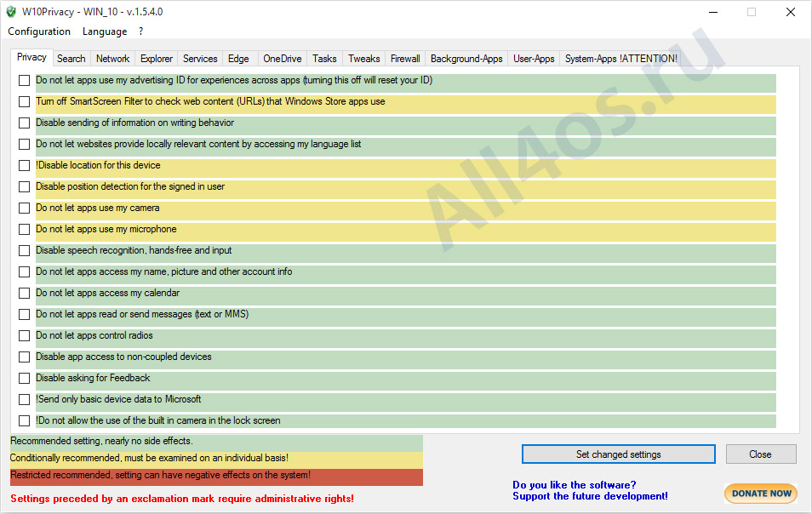Viewport: 812px width, 514px height.
Task: Click the Close button beside Set changed settings
Action: pos(761,454)
